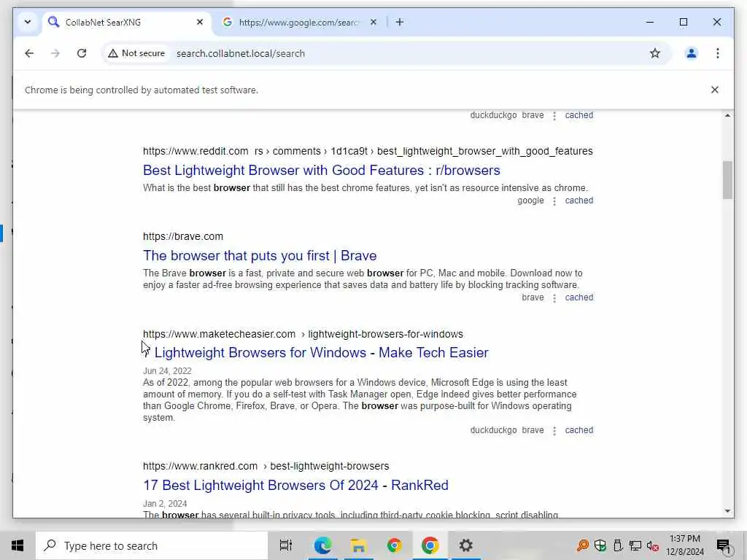Image resolution: width=747 pixels, height=560 pixels.
Task: Click the Not secure warning badge
Action: [x=136, y=53]
